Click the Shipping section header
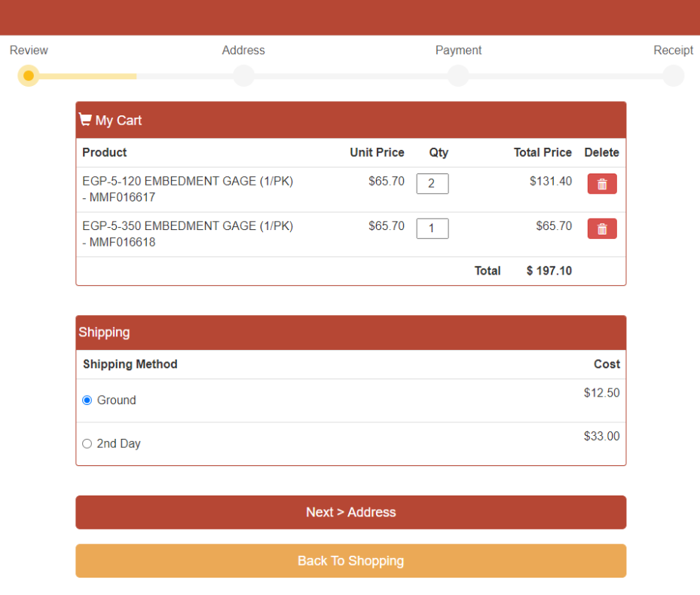Image resolution: width=700 pixels, height=595 pixels. point(351,333)
